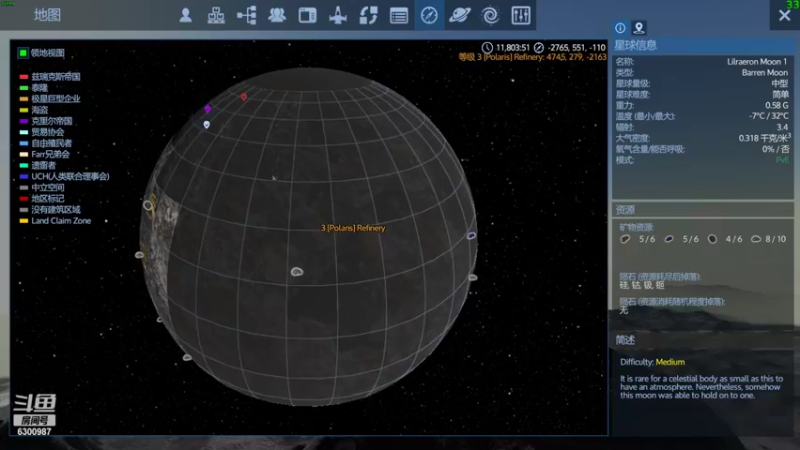Click the yellow 海盗 legend swatch
800x450 pixels.
(x=23, y=110)
